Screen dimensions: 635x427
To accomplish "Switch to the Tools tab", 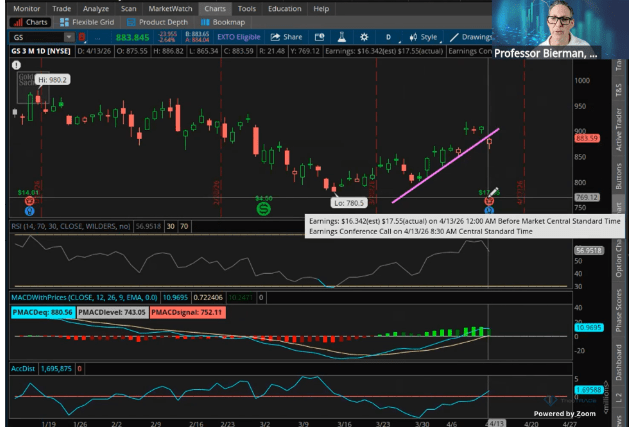I will (247, 9).
